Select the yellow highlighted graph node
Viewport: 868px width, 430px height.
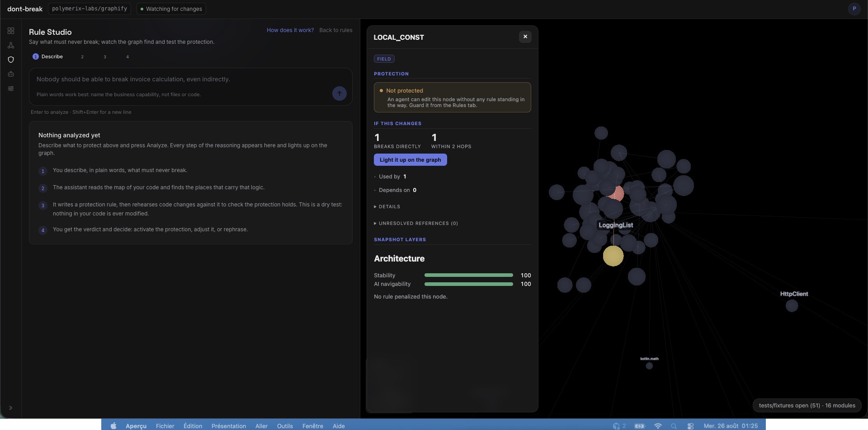(613, 256)
